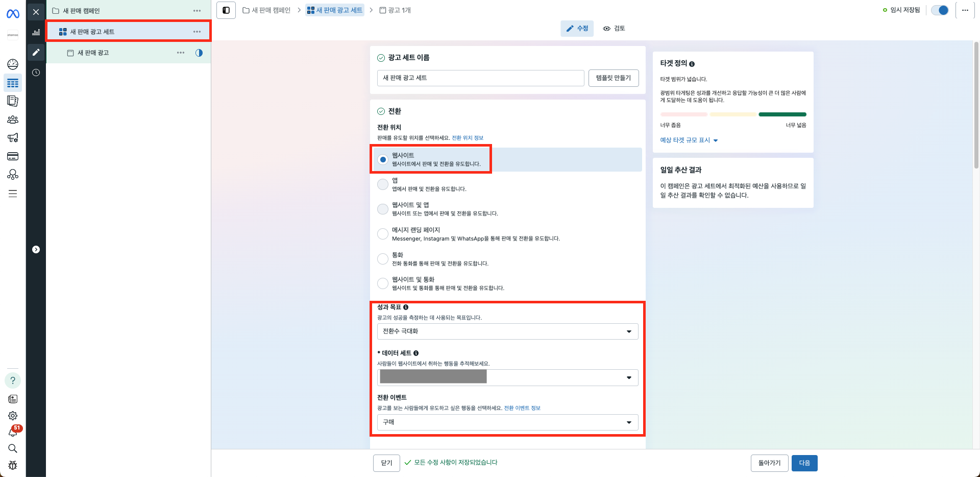Click the 템플릿 만들기 button

click(613, 78)
